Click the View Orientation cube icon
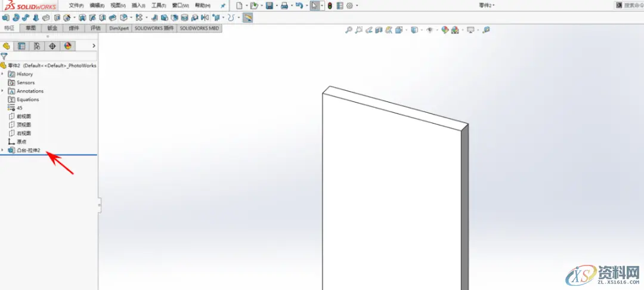 (399, 30)
